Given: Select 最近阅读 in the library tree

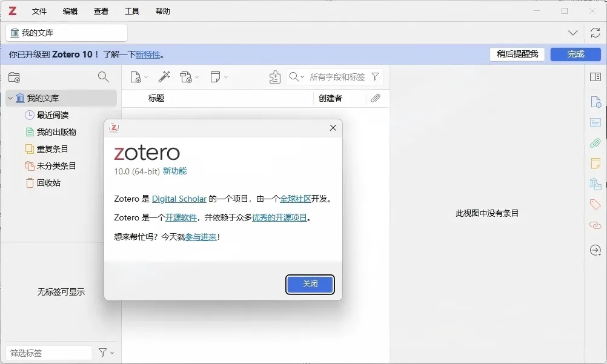Looking at the screenshot, I should click(53, 115).
